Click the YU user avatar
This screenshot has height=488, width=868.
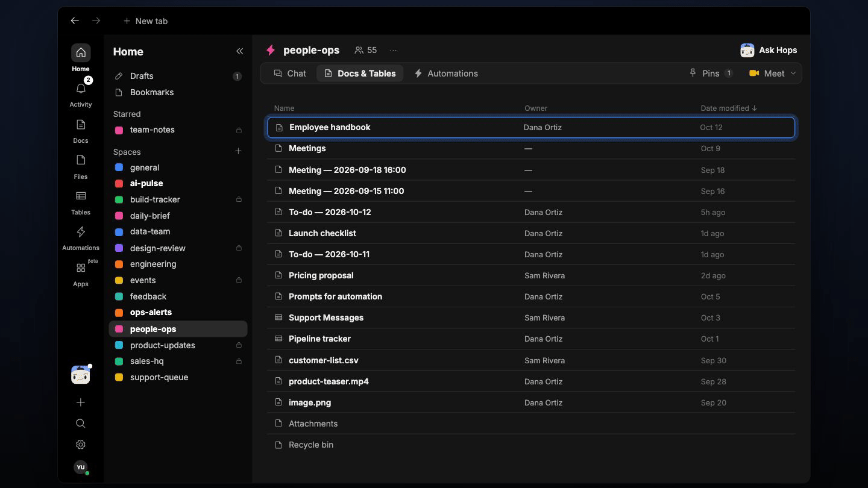[81, 467]
